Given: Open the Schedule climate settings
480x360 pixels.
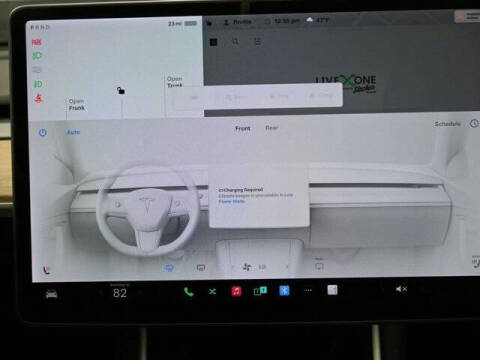Looking at the screenshot, I should 447,124.
